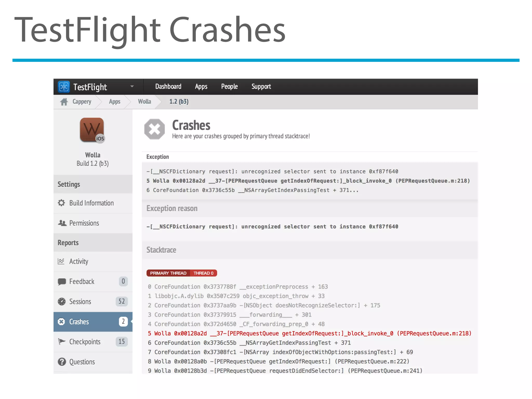Click the TestFlight logo icon
The image size is (532, 399).
64,87
